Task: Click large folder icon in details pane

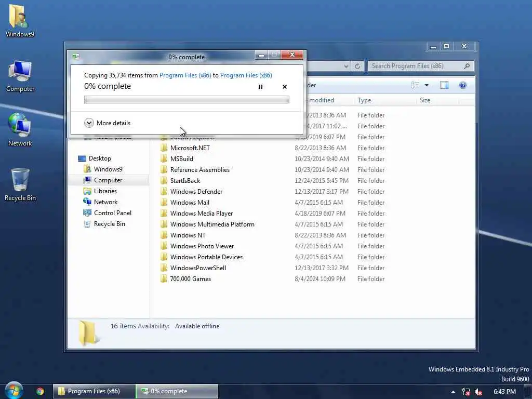Action: click(88, 333)
